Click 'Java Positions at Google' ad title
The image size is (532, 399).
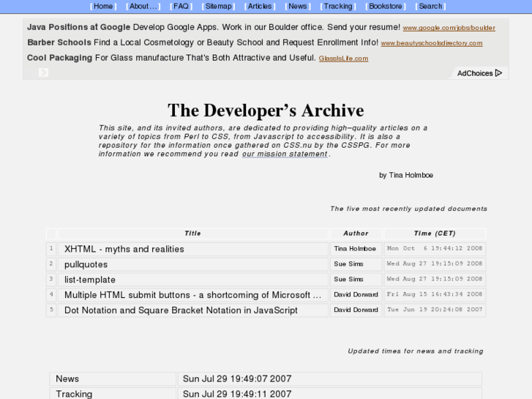click(x=79, y=27)
